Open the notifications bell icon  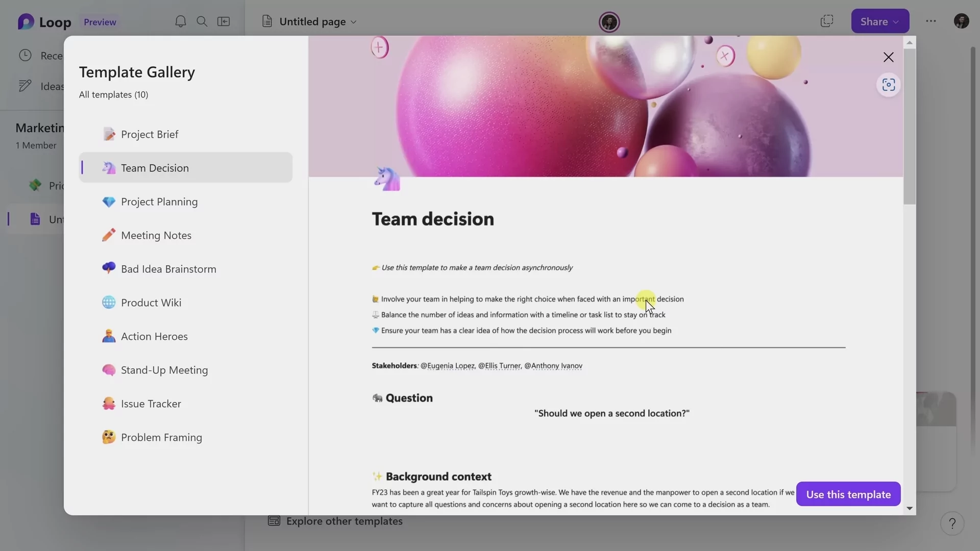[x=180, y=21]
